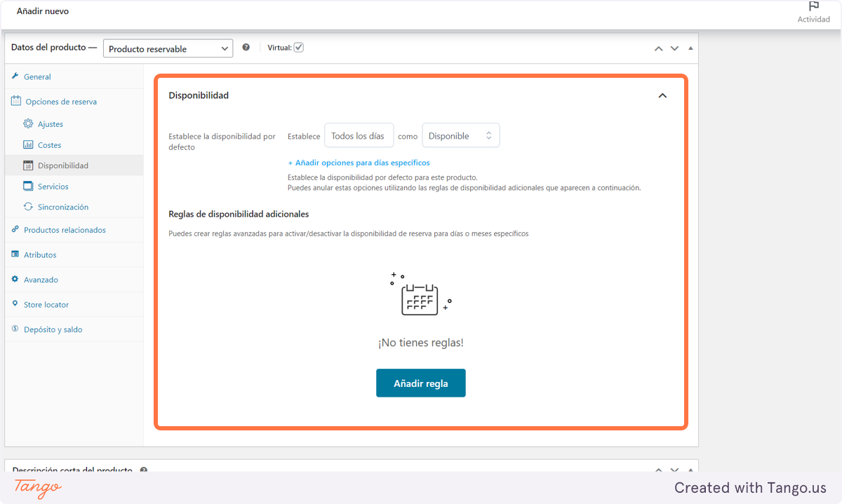Click the Atributos table icon
The image size is (842, 504).
pos(15,254)
